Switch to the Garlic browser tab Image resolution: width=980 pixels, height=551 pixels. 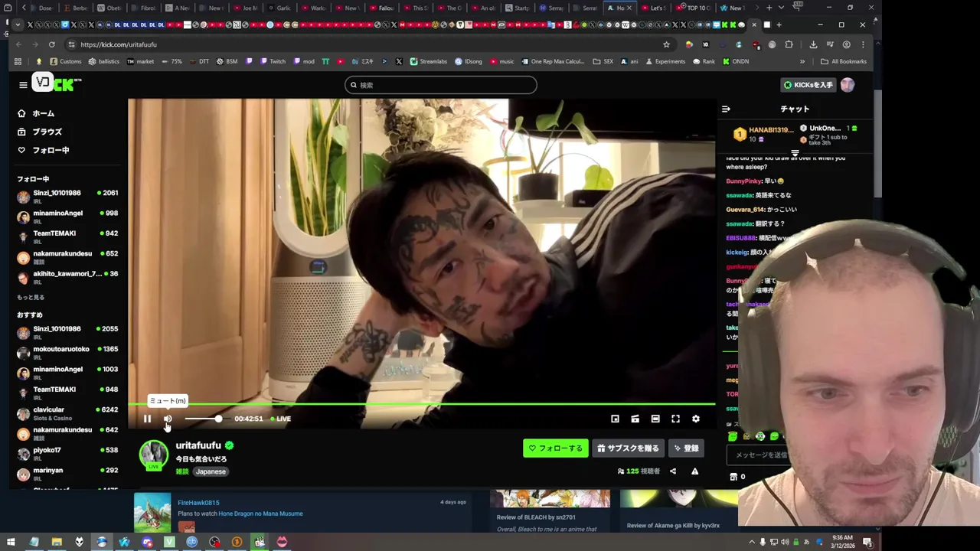(x=279, y=8)
